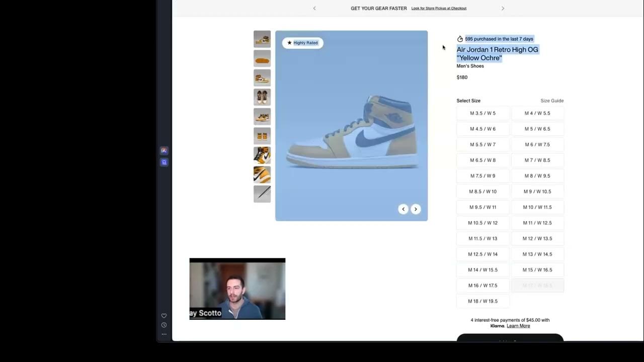The width and height of the screenshot is (644, 362).
Task: Open Klarna Learn More link
Action: [518, 326]
